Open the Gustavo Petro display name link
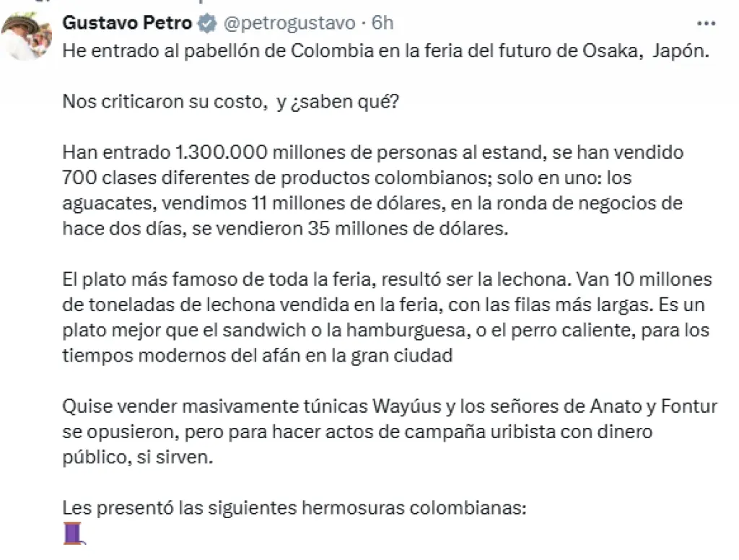 pos(127,22)
